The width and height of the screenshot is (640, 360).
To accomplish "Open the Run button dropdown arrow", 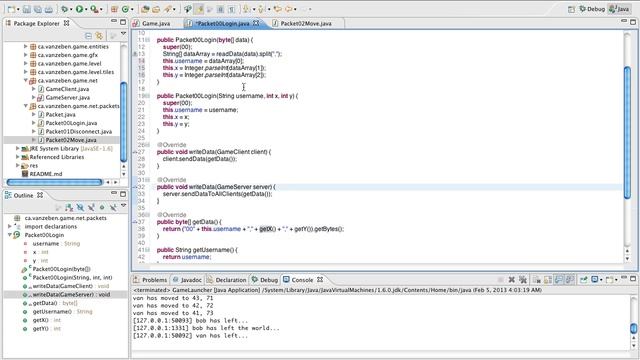I will pyautogui.click(x=87, y=9).
